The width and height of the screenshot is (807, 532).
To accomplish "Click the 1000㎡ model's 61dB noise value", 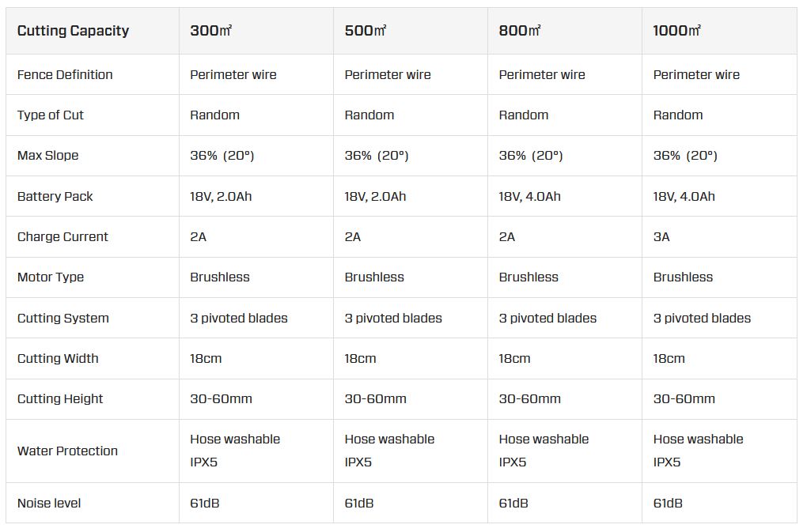I will click(668, 503).
